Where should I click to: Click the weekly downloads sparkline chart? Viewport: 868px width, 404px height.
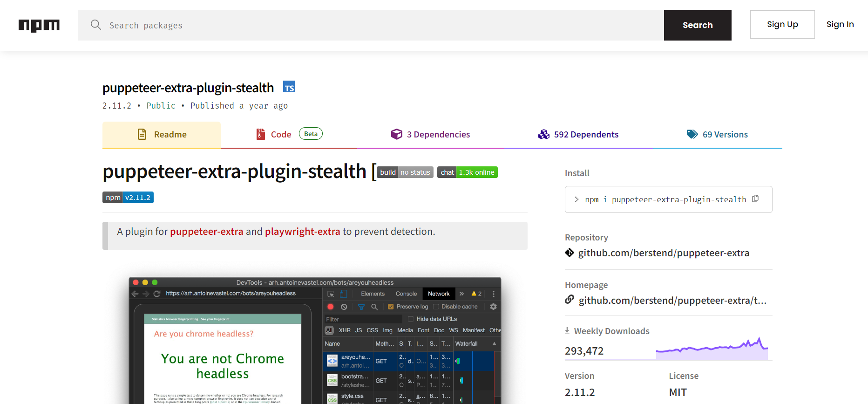pos(712,349)
